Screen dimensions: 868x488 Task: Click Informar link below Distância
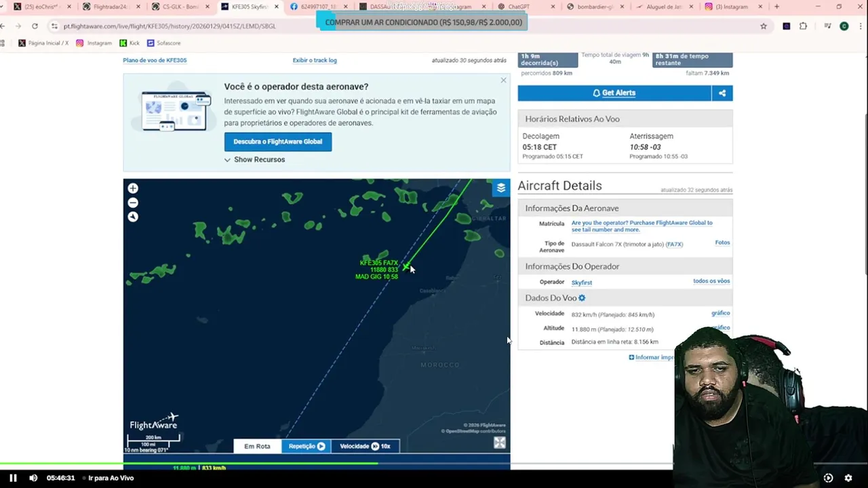click(652, 357)
